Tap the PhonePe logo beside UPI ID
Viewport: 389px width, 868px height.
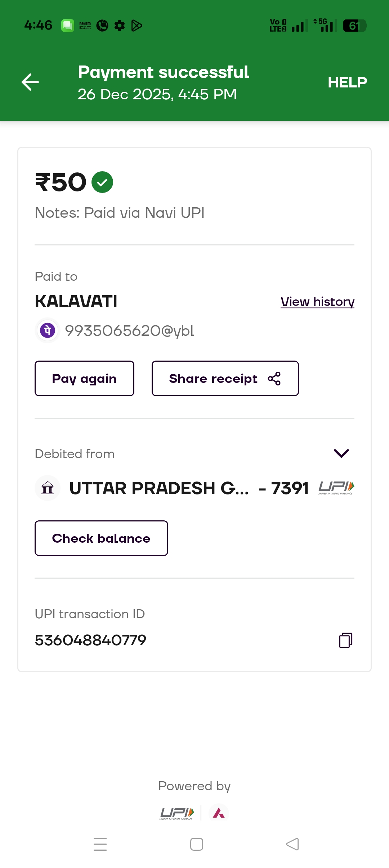click(48, 330)
